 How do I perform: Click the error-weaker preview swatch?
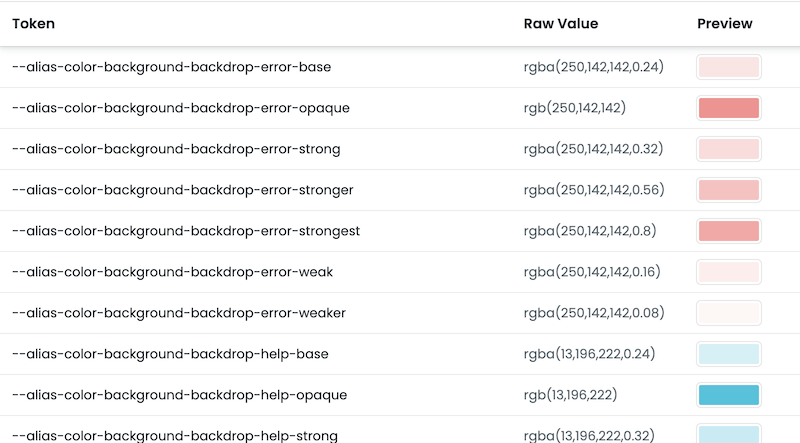729,313
